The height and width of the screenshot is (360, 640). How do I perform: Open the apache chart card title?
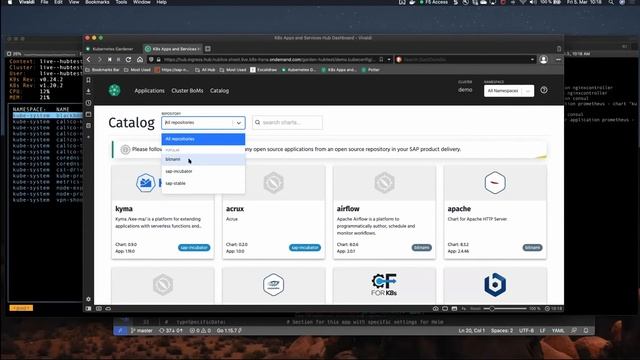tap(459, 209)
